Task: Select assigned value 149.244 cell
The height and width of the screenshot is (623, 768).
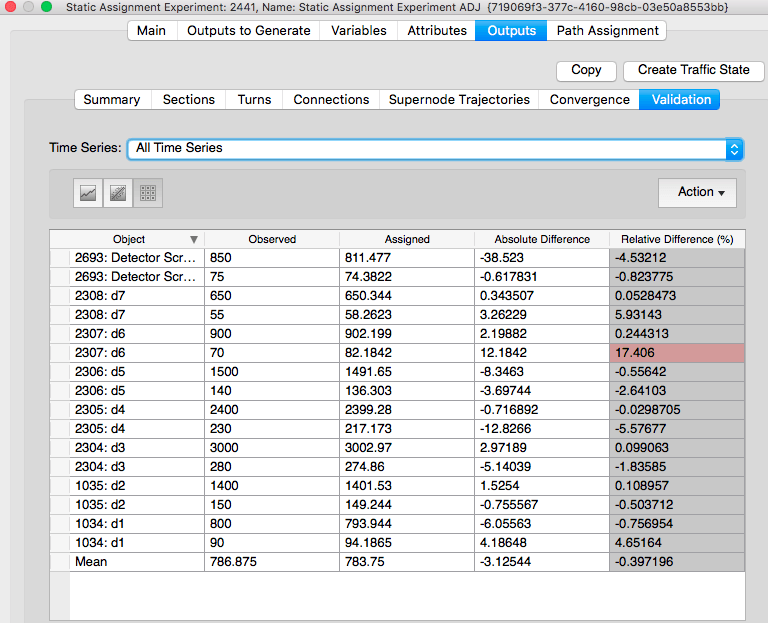Action: click(407, 504)
